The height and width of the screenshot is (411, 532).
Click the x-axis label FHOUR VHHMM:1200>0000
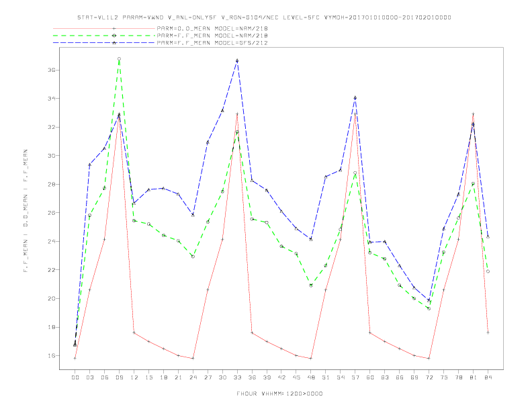point(279,394)
